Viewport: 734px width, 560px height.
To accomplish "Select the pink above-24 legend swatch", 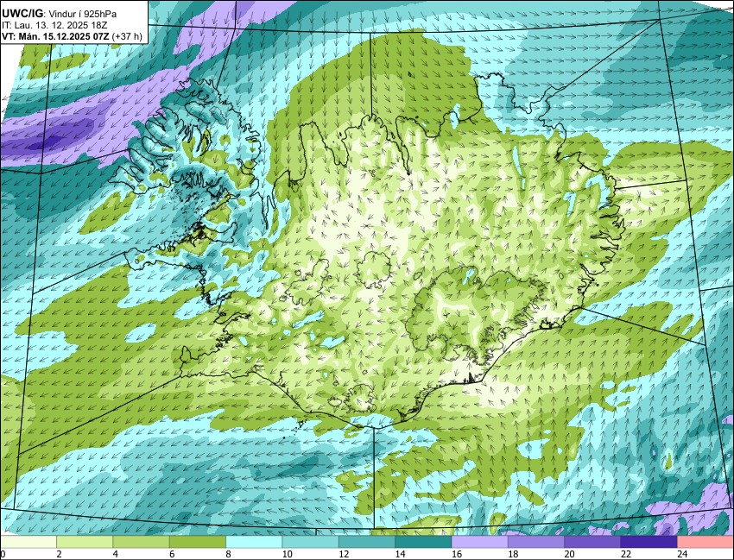I will click(706, 542).
